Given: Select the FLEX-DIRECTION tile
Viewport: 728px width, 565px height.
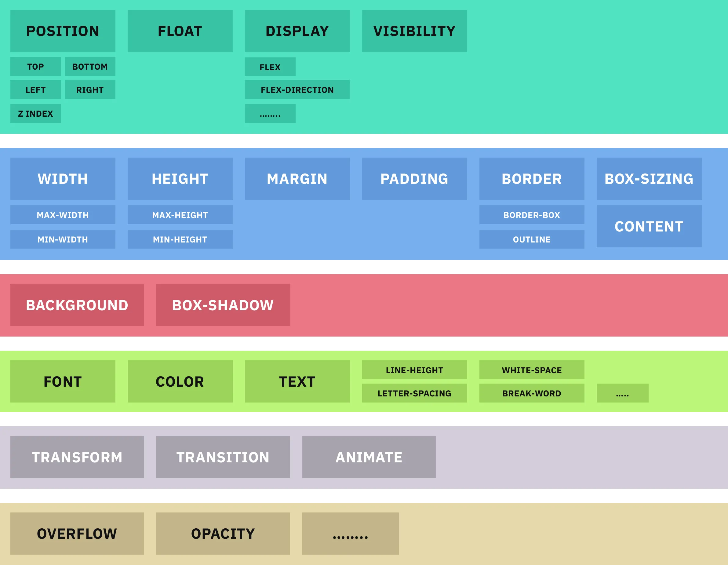Looking at the screenshot, I should click(297, 89).
